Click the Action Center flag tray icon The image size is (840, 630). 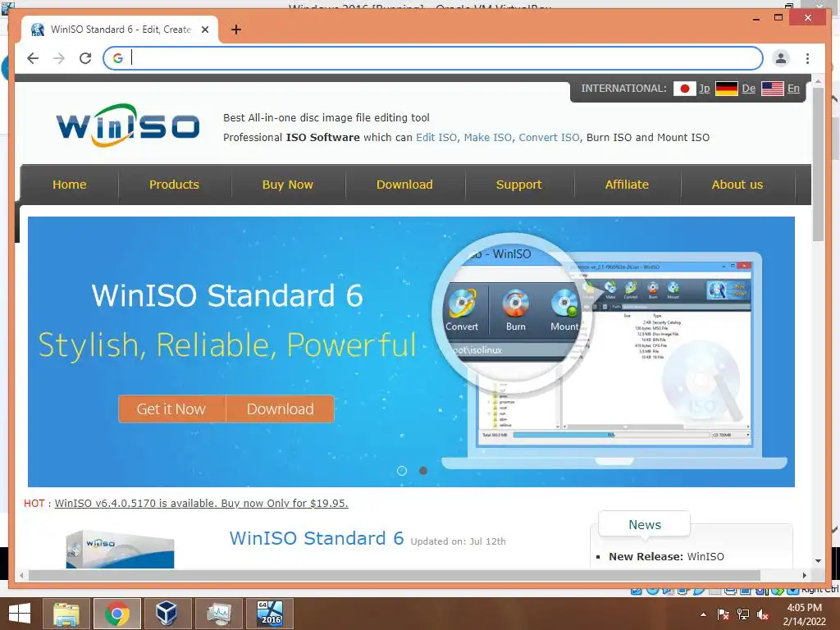pos(724,614)
